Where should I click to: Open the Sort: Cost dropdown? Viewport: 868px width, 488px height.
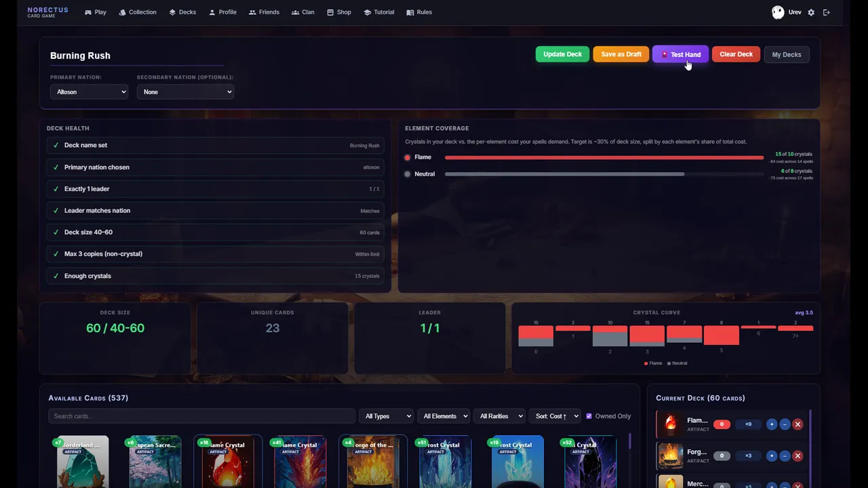[555, 416]
